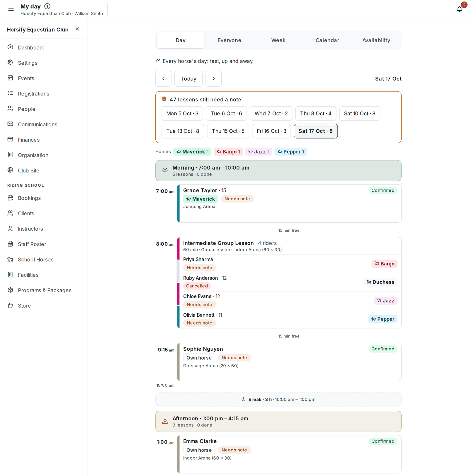This screenshot has height=476, width=469.
Task: Select Tue 13 Oct pending notes chip
Action: (x=183, y=131)
